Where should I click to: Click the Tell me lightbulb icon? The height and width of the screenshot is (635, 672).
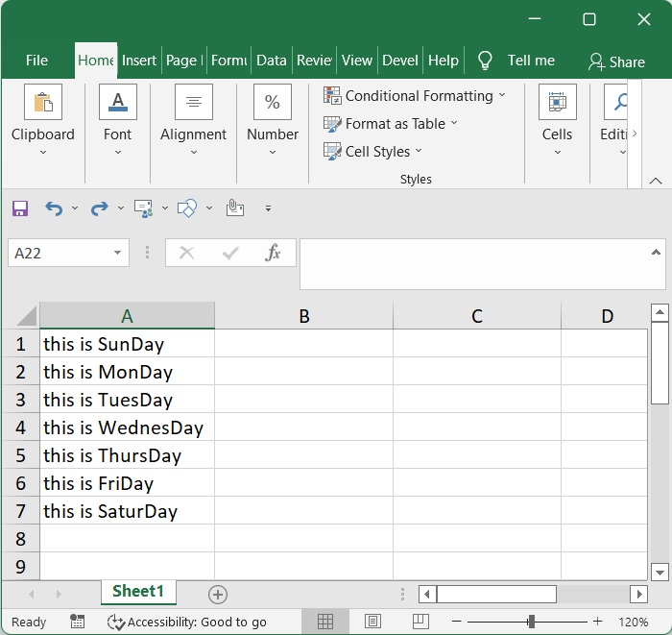[486, 61]
